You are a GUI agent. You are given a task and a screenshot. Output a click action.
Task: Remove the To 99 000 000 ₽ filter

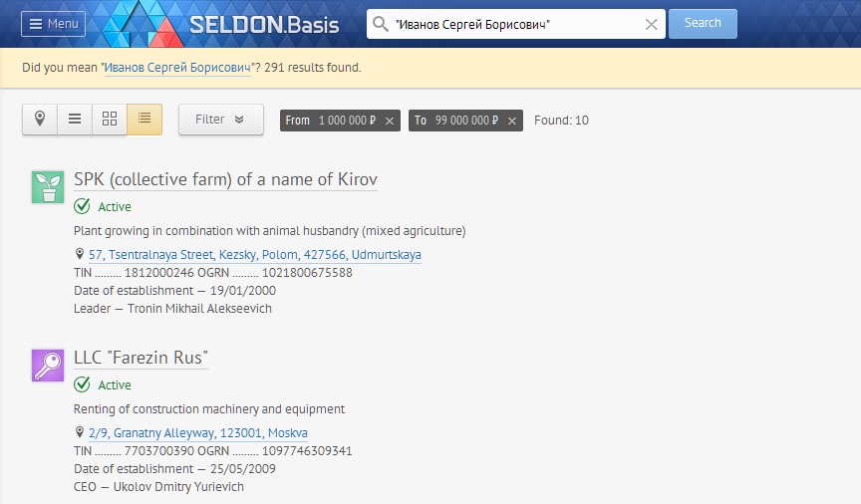pos(512,121)
